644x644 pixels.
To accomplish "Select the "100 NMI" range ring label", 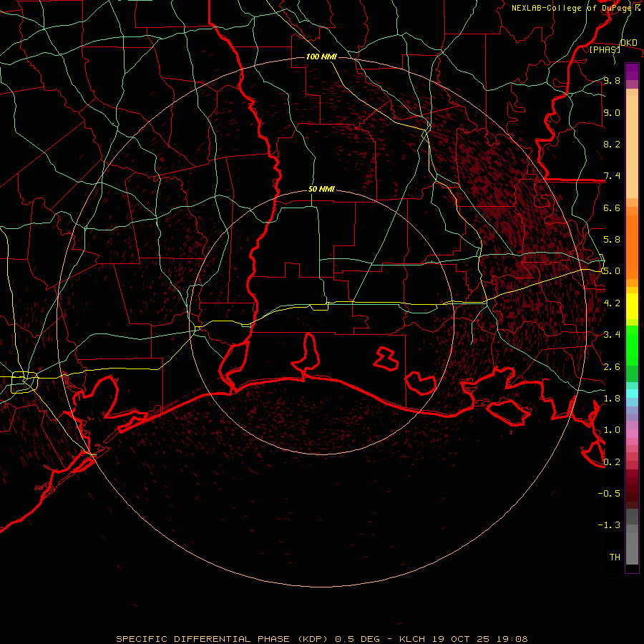I will click(321, 57).
